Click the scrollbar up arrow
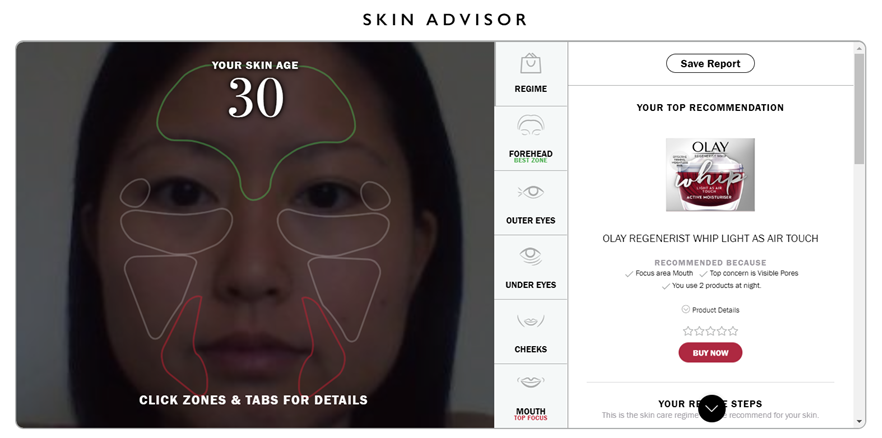882x438 pixels. [858, 49]
